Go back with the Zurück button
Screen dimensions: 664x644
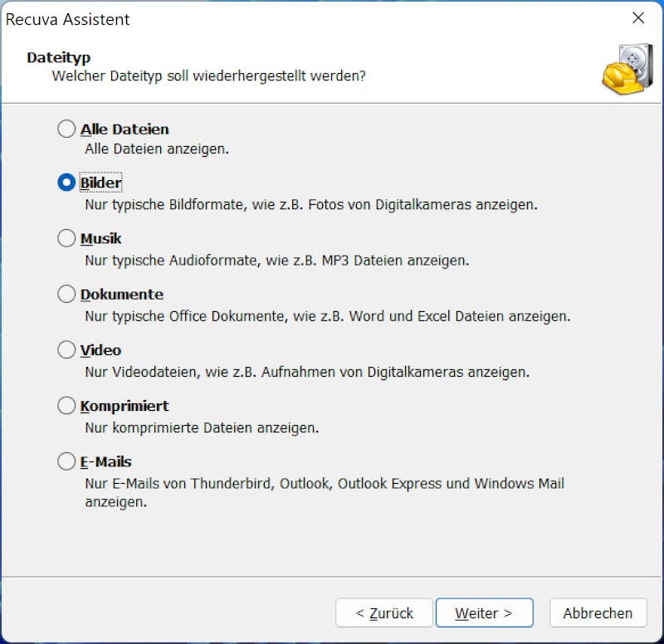pyautogui.click(x=384, y=612)
